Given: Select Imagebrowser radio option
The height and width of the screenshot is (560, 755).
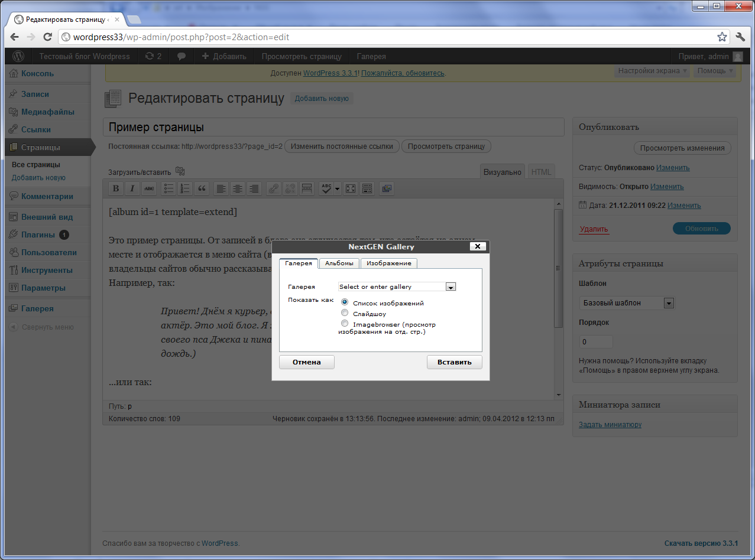Looking at the screenshot, I should (345, 323).
